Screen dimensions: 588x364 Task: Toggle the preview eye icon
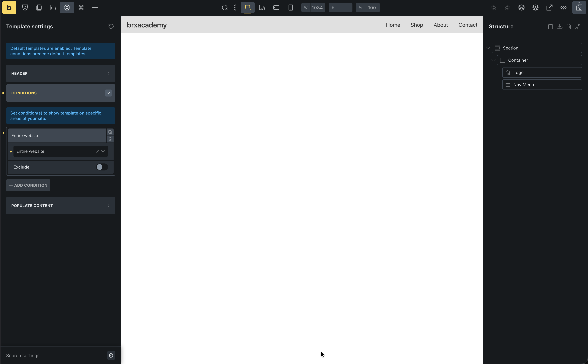(563, 8)
